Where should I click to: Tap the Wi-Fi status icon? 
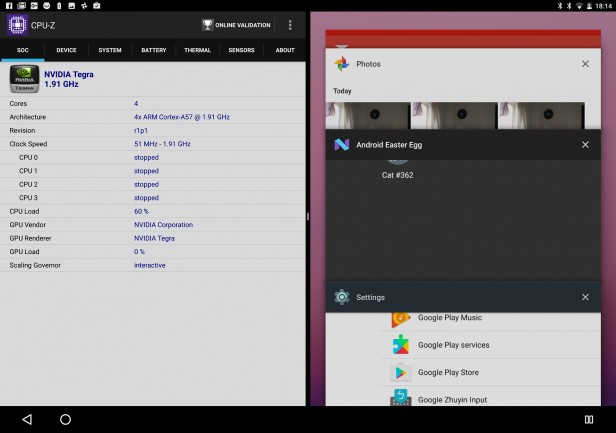click(579, 6)
